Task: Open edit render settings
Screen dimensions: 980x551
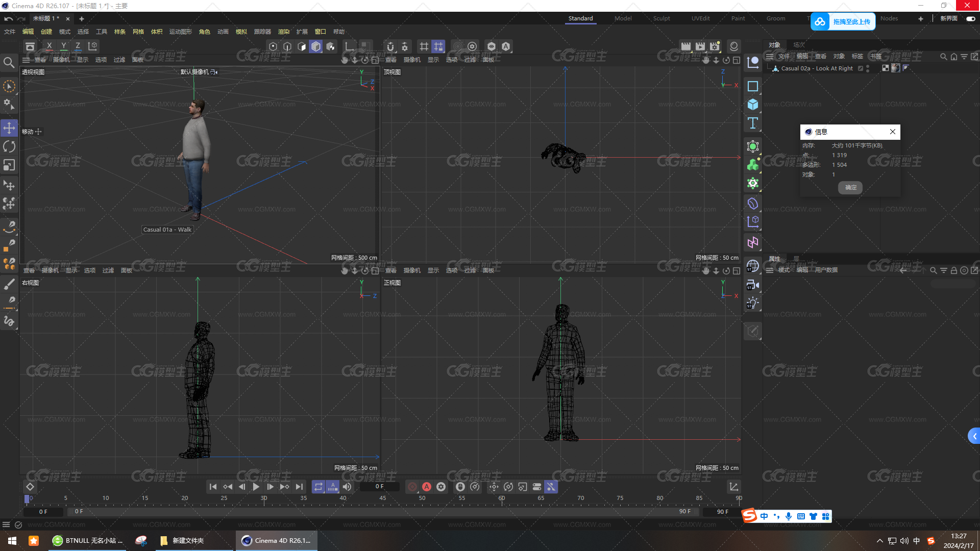Action: 715,46
